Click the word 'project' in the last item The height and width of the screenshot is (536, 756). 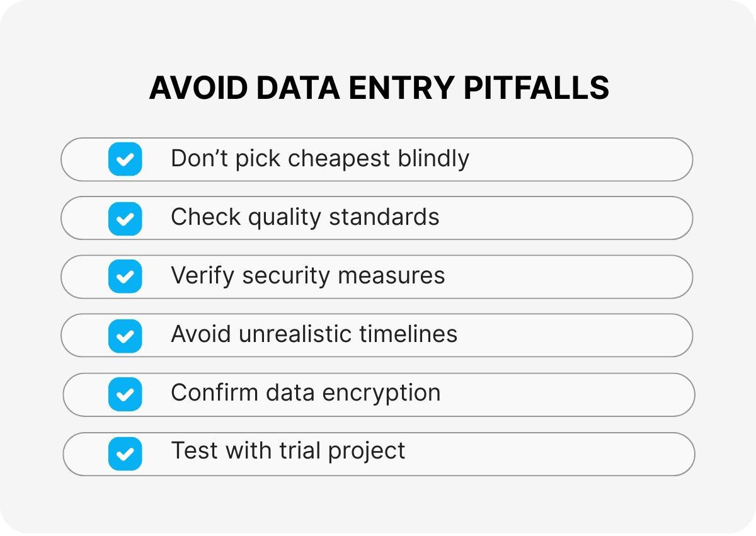(x=367, y=452)
